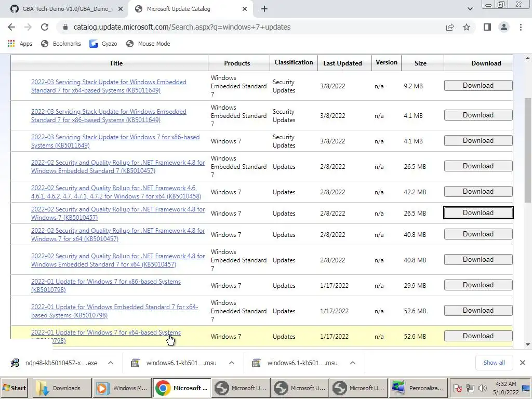
Task: Open .NET 4.8 for Windows 7 x64 KB5010457 link
Action: [x=118, y=235]
